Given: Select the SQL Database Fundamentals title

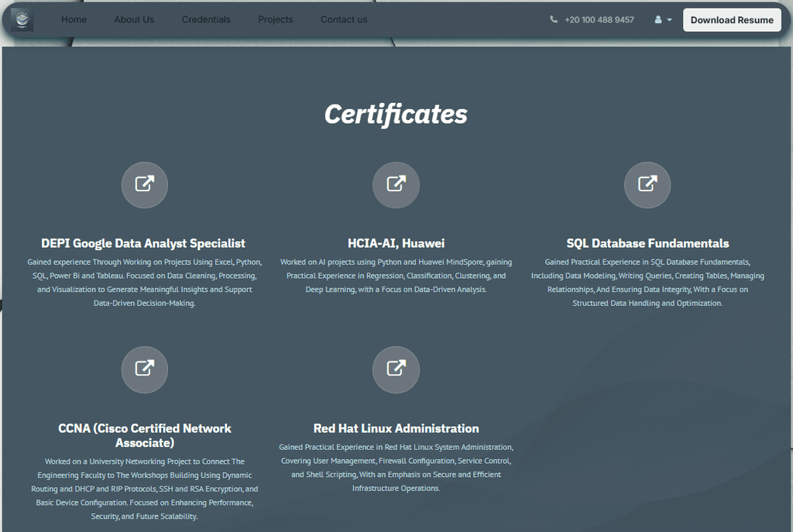Looking at the screenshot, I should [647, 243].
